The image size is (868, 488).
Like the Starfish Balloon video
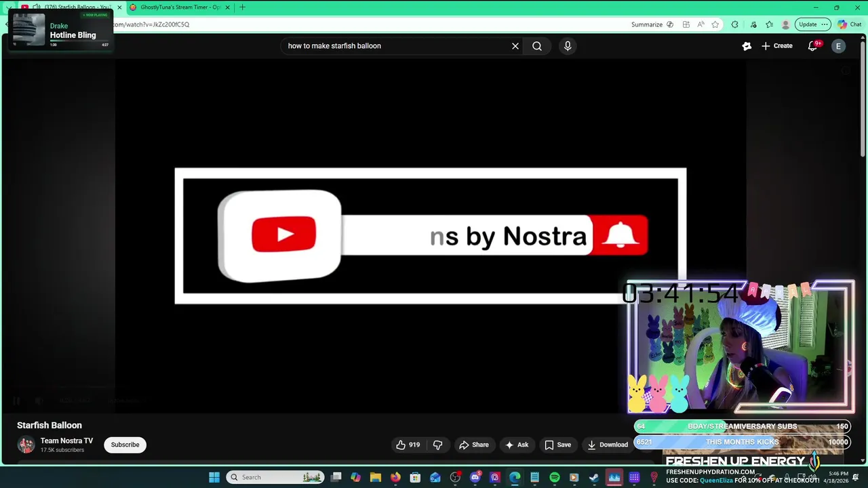click(x=408, y=445)
